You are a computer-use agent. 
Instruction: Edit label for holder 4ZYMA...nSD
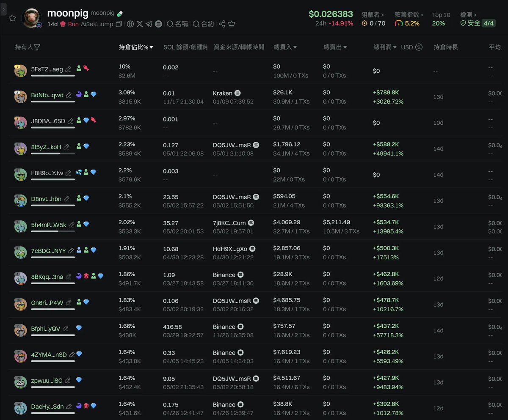[x=72, y=354]
